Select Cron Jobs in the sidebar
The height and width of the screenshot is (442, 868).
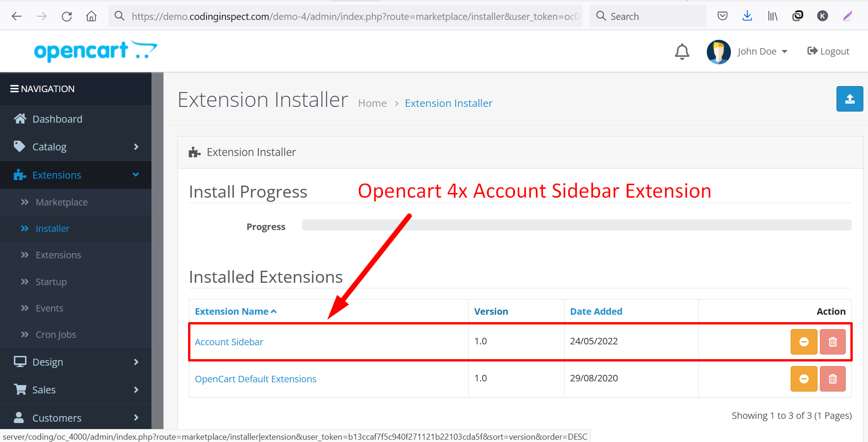tap(56, 335)
